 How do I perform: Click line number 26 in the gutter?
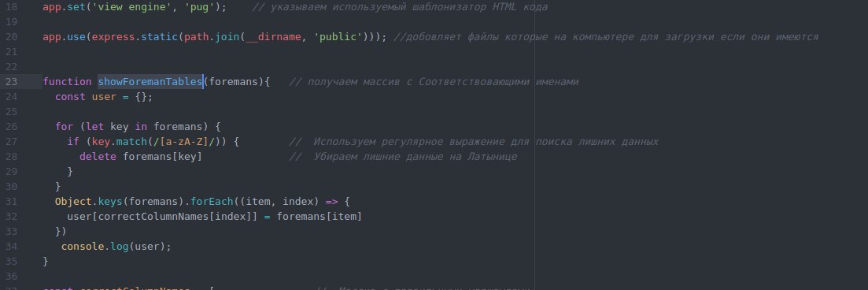click(x=12, y=126)
